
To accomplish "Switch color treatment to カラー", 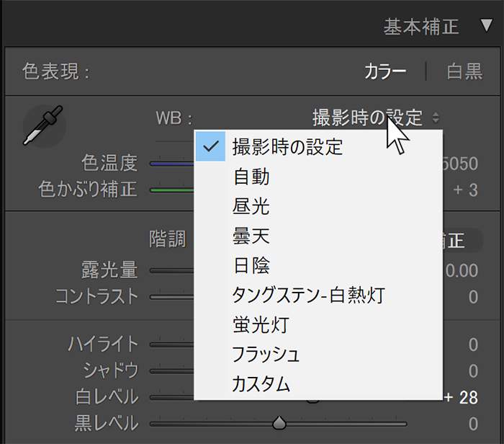I will [x=385, y=71].
